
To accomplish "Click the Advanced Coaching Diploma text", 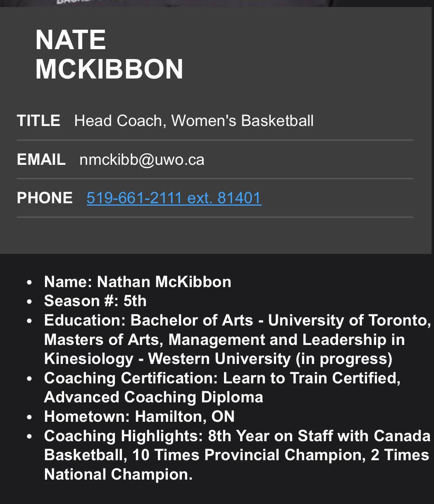I will click(x=154, y=397).
